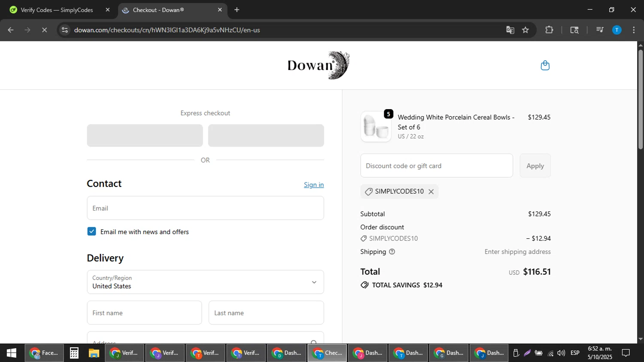
Task: Open the Calculator from the taskbar
Action: tap(74, 353)
